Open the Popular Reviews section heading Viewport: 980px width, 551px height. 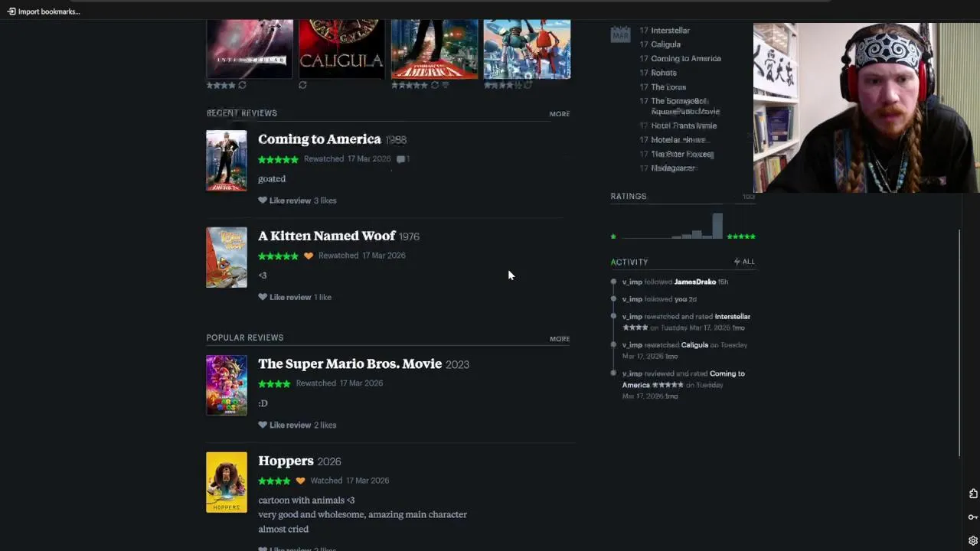pos(244,337)
